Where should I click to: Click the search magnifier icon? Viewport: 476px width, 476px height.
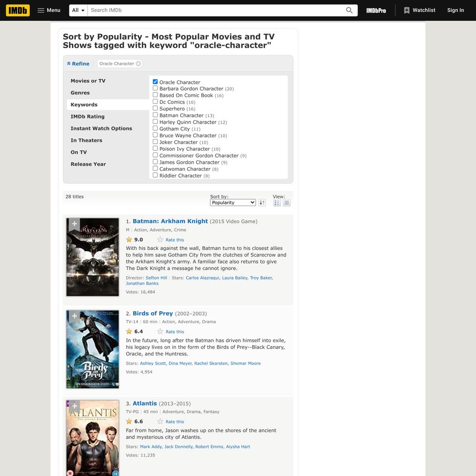pyautogui.click(x=349, y=10)
